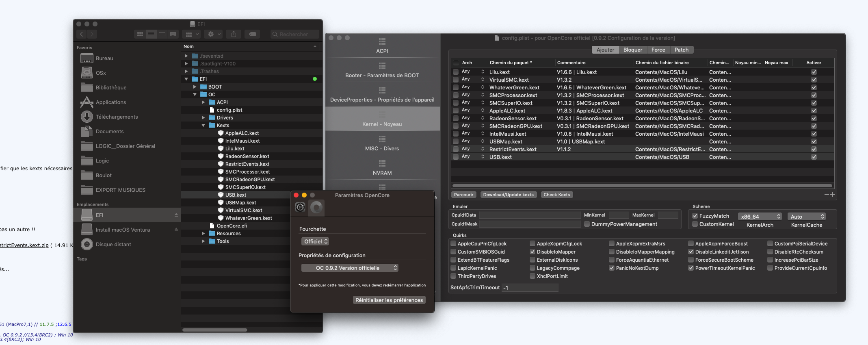This screenshot has height=345, width=868.
Task: Switch Finder to column view
Action: pos(162,34)
